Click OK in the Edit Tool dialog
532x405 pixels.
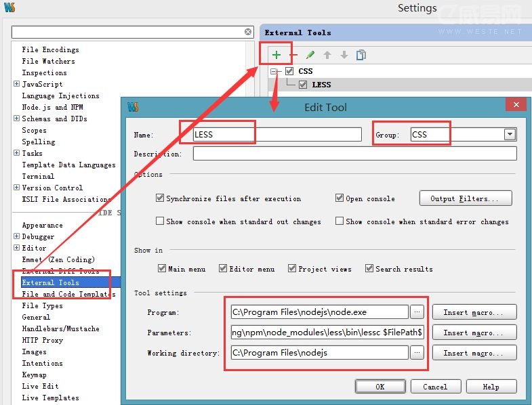click(x=380, y=387)
